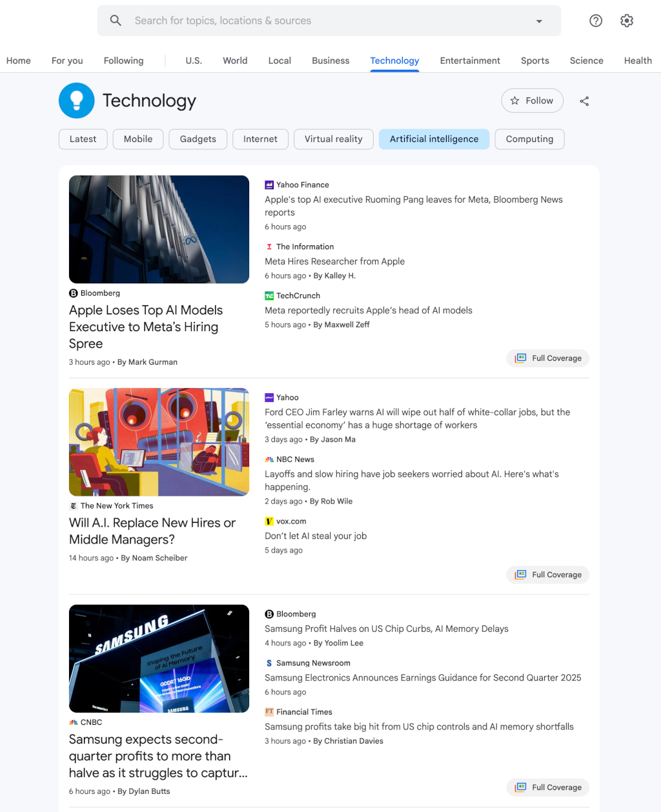Click the Meta building article thumbnail
661x812 pixels.
pyautogui.click(x=159, y=229)
